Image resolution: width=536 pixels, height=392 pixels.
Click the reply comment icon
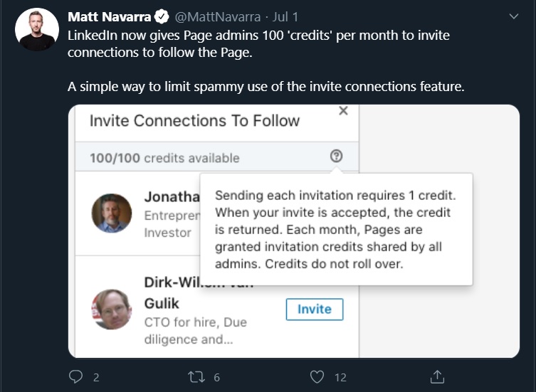point(76,376)
